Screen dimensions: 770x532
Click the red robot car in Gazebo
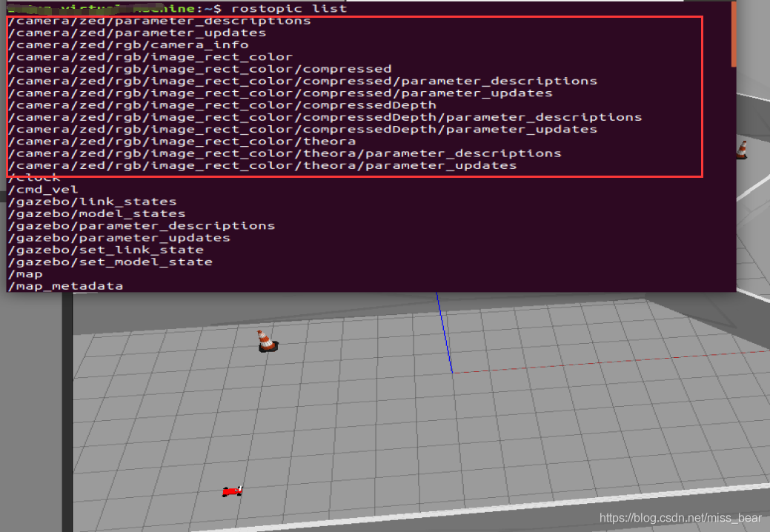click(232, 491)
